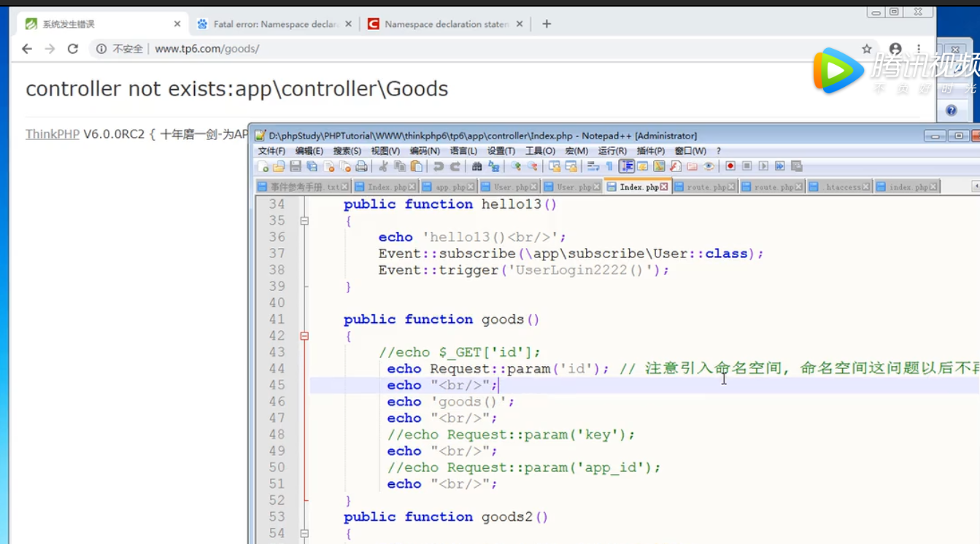The image size is (980, 544).
Task: Open Chrome tab Fatal error: Namespace
Action: (x=274, y=24)
